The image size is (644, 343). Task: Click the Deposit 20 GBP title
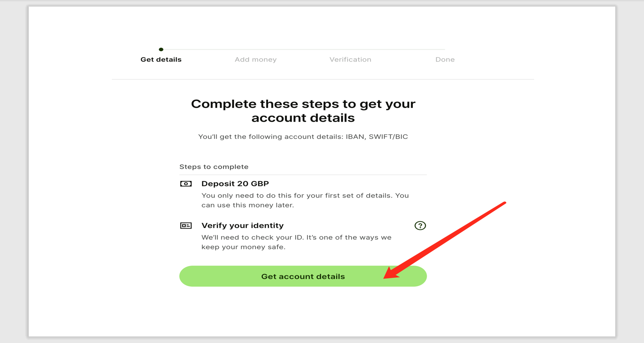tap(235, 184)
